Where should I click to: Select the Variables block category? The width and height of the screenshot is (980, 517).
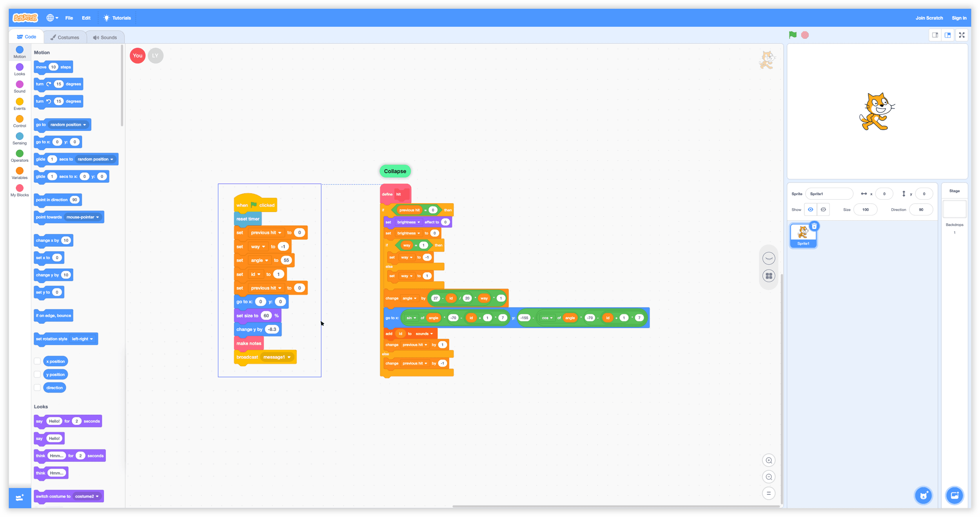20,173
